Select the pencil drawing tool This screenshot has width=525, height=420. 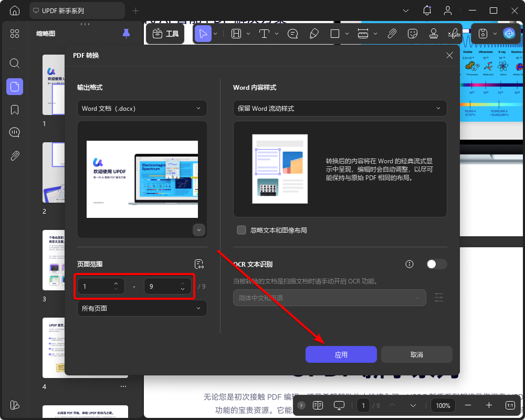coord(314,34)
